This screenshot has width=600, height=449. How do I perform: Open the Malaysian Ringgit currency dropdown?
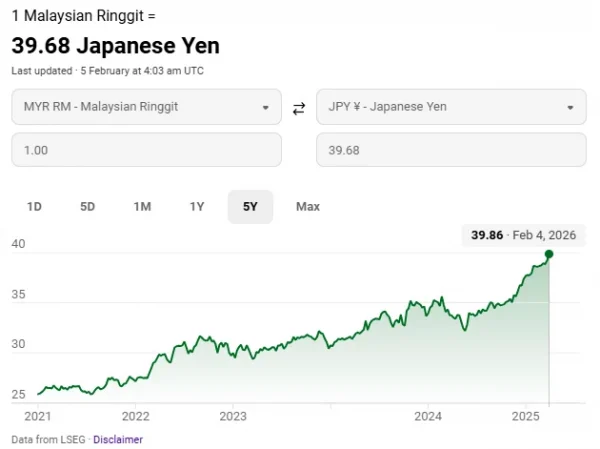(146, 107)
